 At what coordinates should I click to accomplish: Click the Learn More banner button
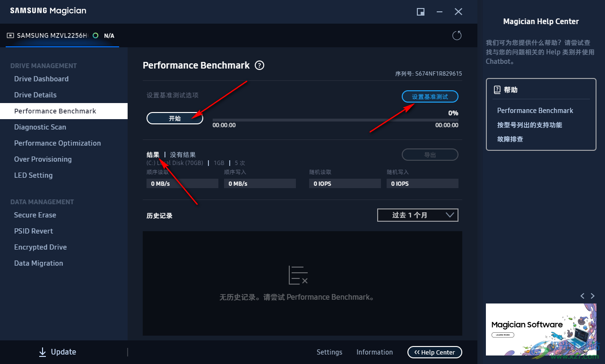(503, 335)
